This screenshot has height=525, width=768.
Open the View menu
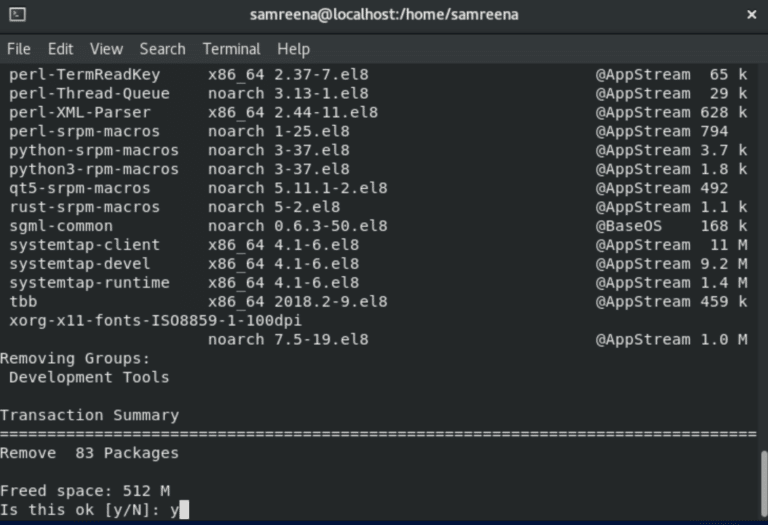point(106,49)
